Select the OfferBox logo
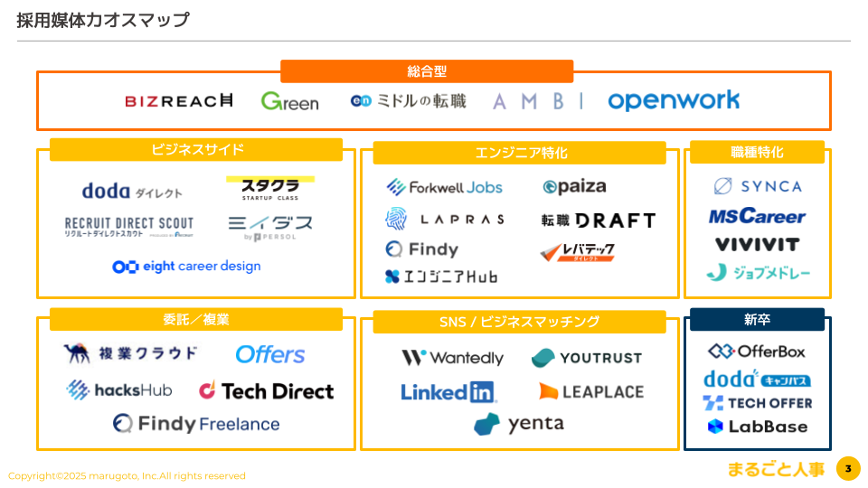868x488 pixels. [757, 351]
